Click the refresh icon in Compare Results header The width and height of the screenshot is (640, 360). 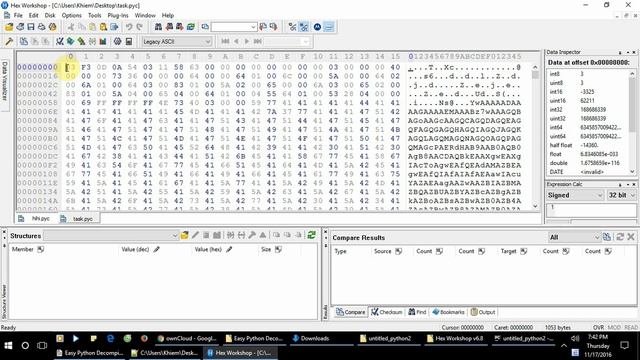pos(620,237)
